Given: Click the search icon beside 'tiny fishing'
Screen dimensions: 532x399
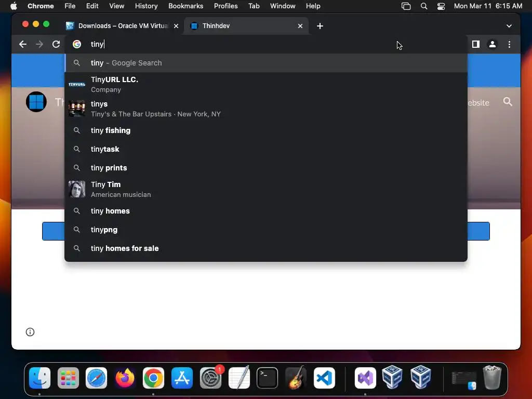Looking at the screenshot, I should (x=77, y=130).
